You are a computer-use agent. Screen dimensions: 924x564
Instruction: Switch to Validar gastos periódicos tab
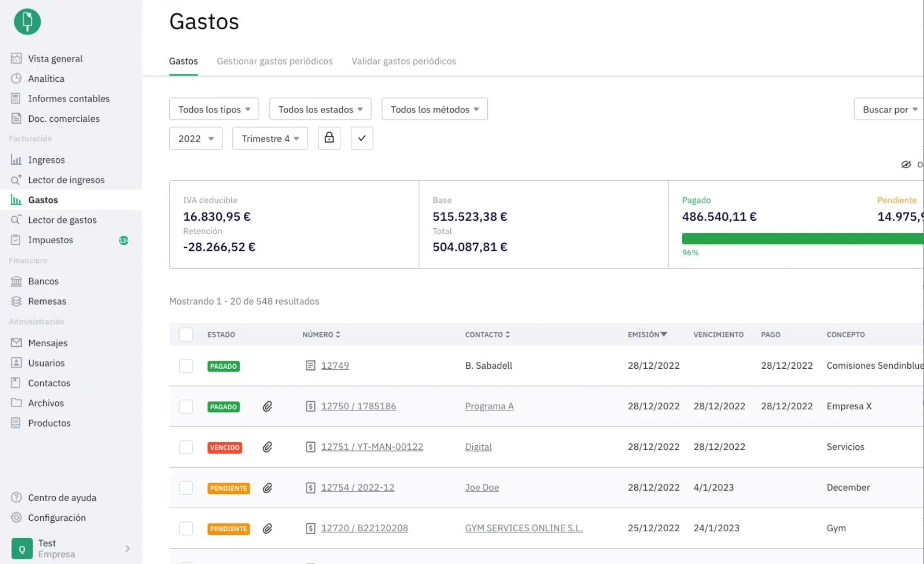click(x=404, y=61)
